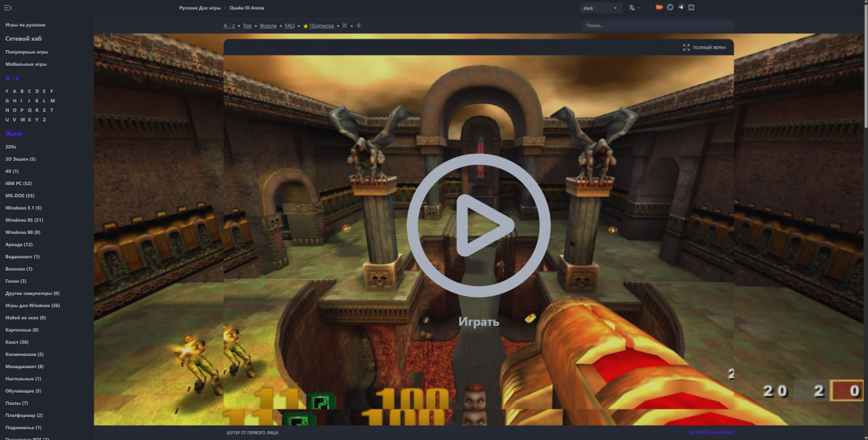Open the Telegram channel icon
The image size is (868, 440).
point(680,7)
